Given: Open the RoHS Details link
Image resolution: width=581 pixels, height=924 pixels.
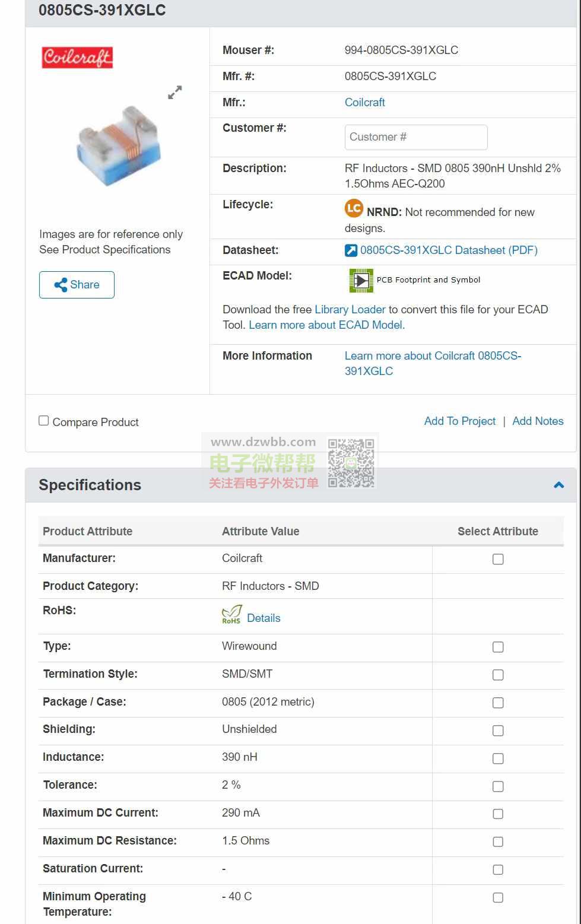Looking at the screenshot, I should tap(263, 618).
